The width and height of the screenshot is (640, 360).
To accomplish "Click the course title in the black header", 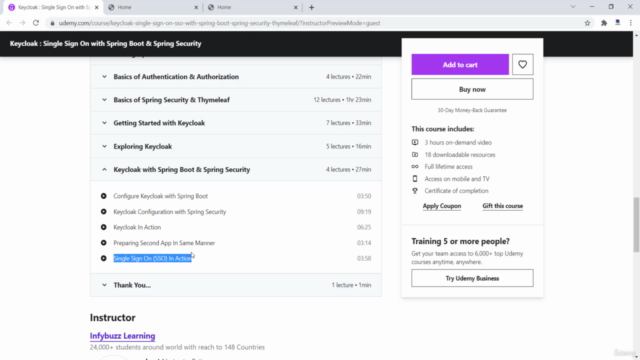I will coord(105,43).
